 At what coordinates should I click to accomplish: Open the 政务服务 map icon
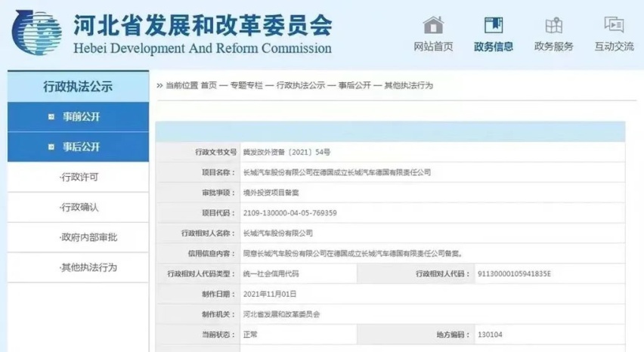pos(553,25)
